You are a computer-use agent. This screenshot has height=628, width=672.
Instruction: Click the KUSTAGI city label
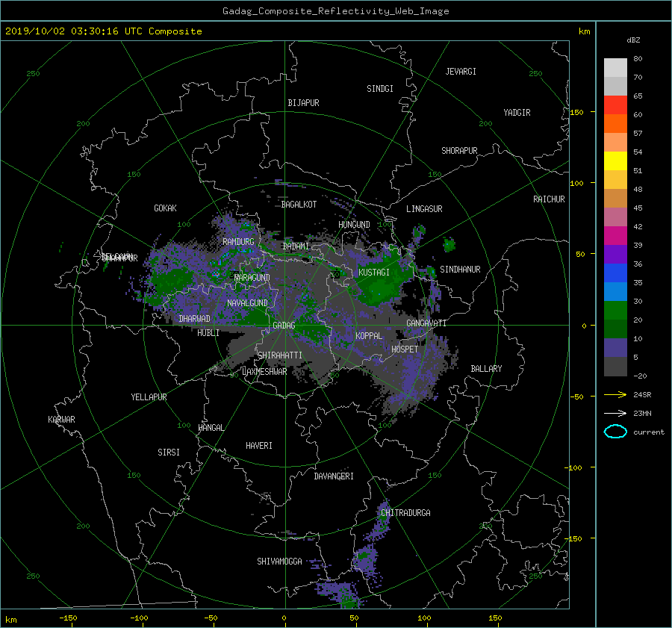point(374,273)
